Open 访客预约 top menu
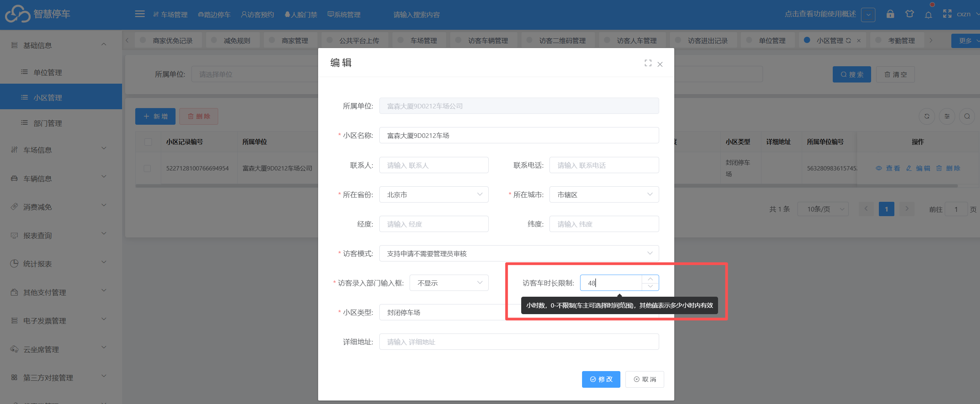 (x=257, y=15)
